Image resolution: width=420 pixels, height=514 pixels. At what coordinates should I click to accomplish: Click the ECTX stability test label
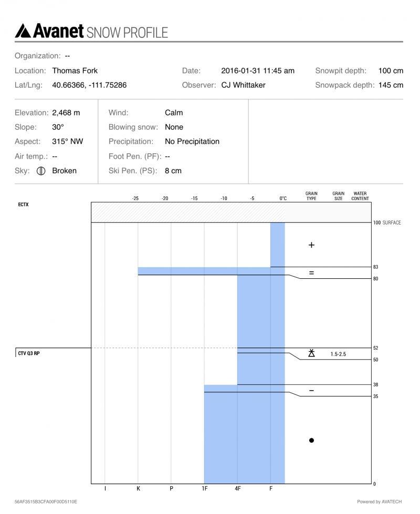coord(23,205)
